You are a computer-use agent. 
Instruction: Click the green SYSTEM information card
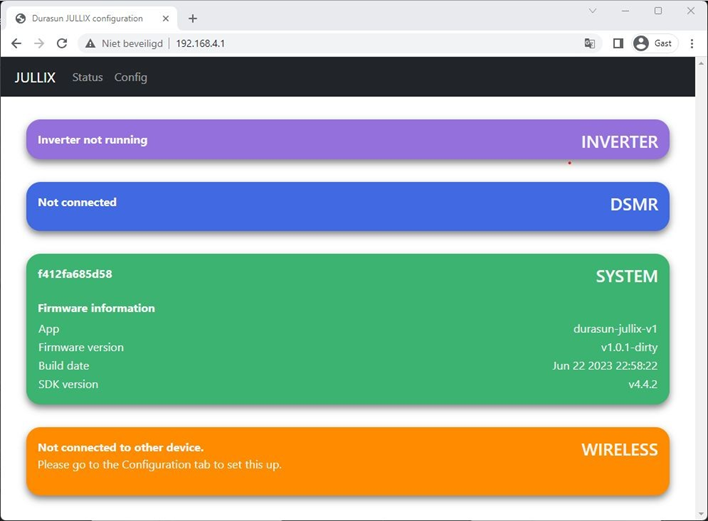click(347, 329)
